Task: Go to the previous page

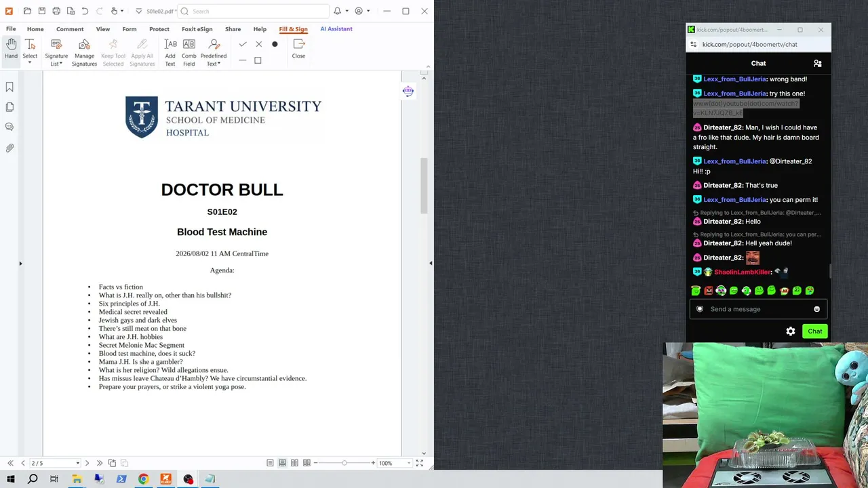Action: pos(22,463)
